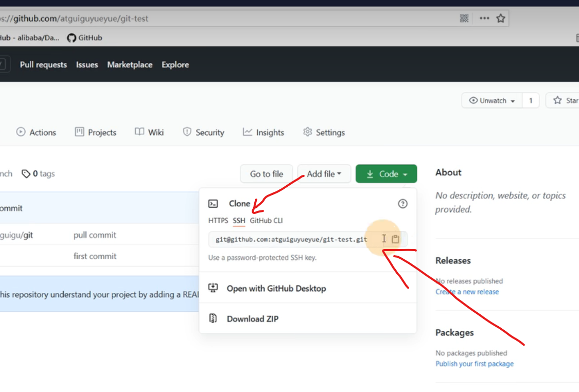Select the GitHub CLI clone tab
Screen dimensions: 579x392
click(266, 221)
